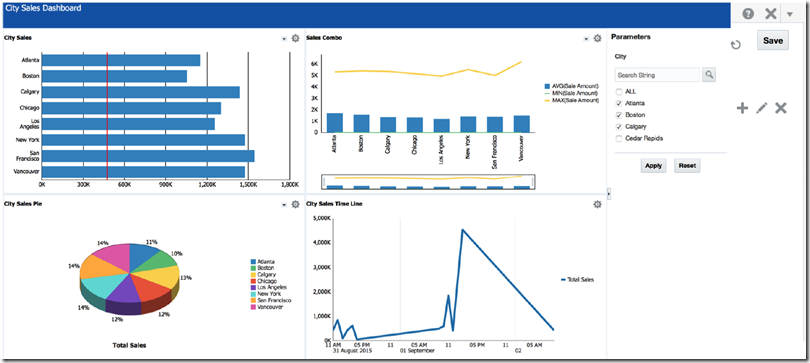The width and height of the screenshot is (810, 363).
Task: Check the ALL city checkbox
Action: [619, 91]
